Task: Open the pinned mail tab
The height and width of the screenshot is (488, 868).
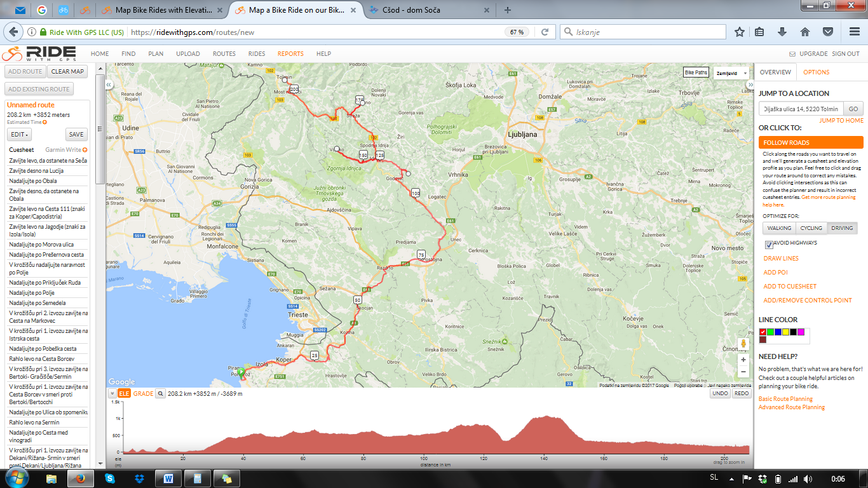Action: tap(20, 10)
